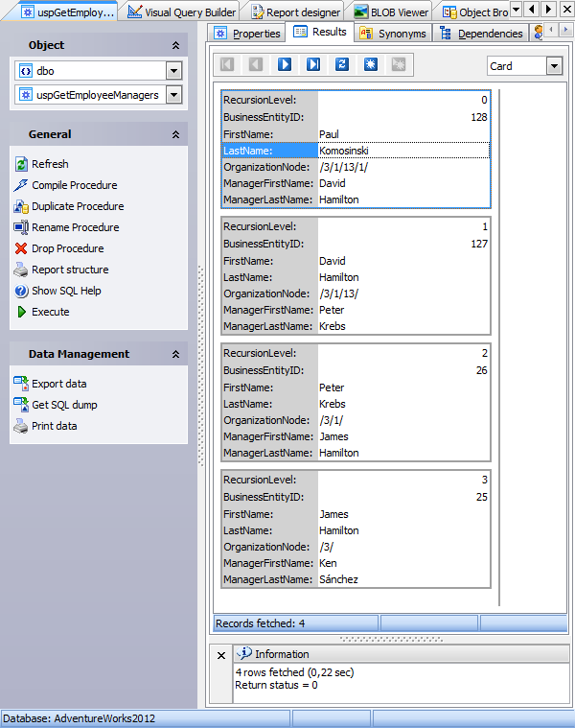Switch to the Properties tab

pyautogui.click(x=247, y=34)
